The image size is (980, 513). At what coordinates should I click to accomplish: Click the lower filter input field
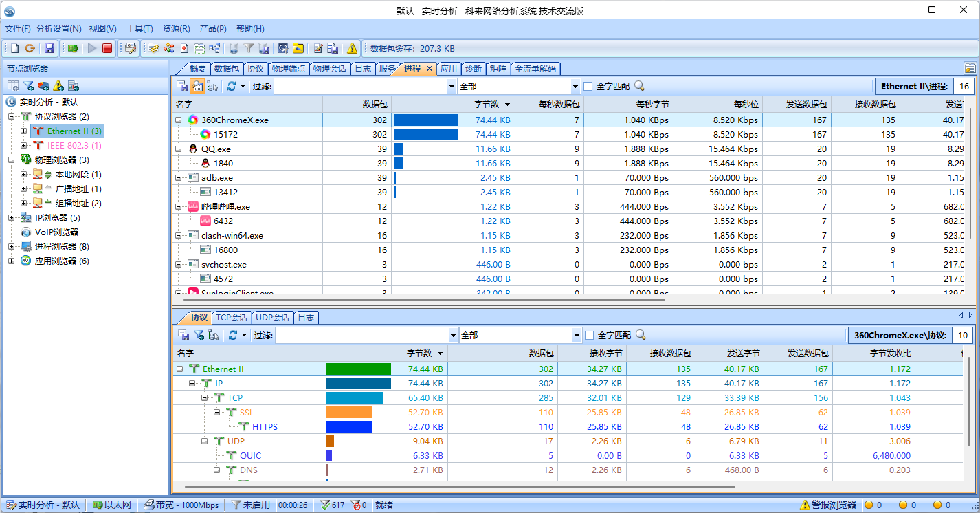coord(361,335)
